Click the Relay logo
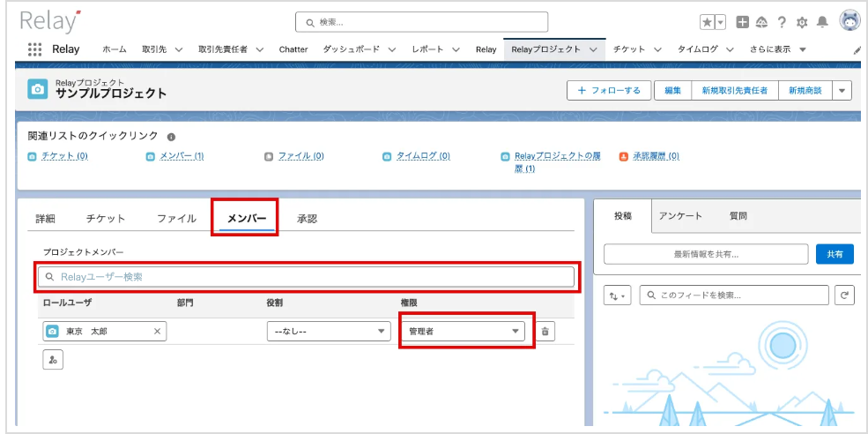The height and width of the screenshot is (434, 868). [50, 21]
